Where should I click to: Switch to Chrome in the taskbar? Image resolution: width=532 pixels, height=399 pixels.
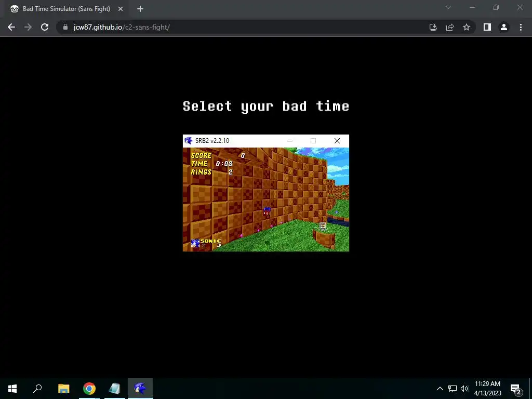tap(89, 389)
